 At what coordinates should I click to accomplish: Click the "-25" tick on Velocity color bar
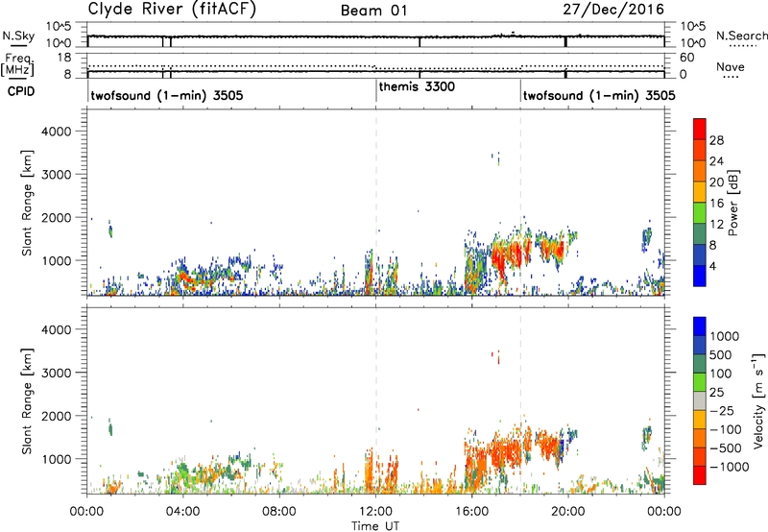722,410
